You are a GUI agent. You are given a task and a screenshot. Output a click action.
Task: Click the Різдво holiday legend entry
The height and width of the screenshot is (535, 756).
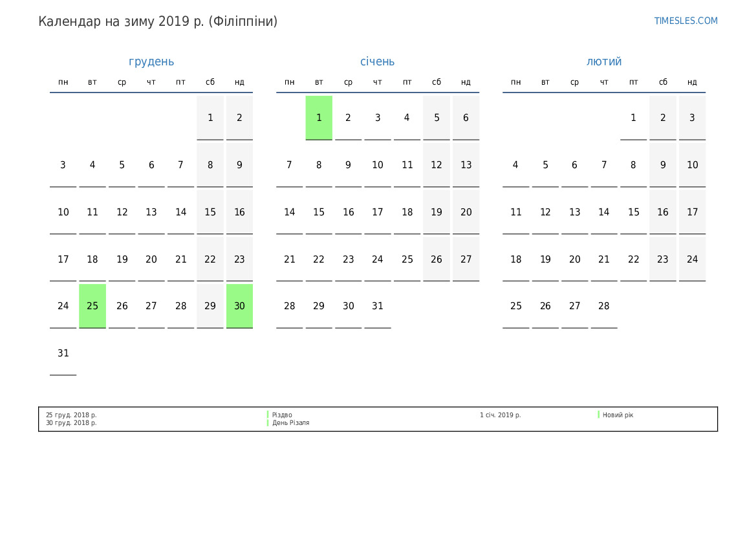pos(282,415)
